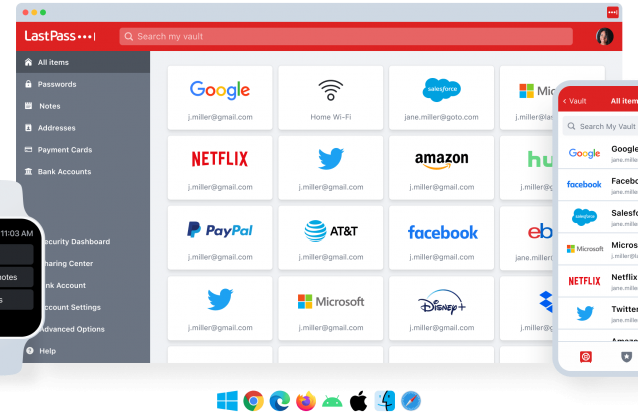Image resolution: width=638 pixels, height=414 pixels.
Task: Select the All items home icon
Action: (x=28, y=62)
